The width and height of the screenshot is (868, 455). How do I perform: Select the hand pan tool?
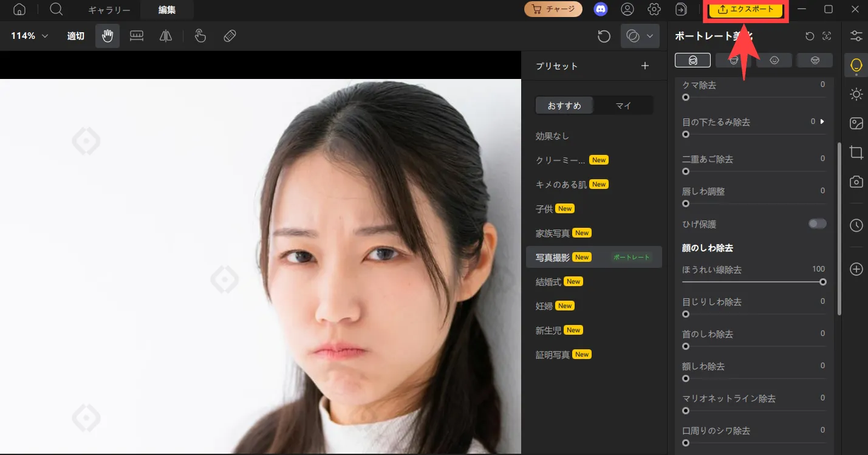coord(108,36)
